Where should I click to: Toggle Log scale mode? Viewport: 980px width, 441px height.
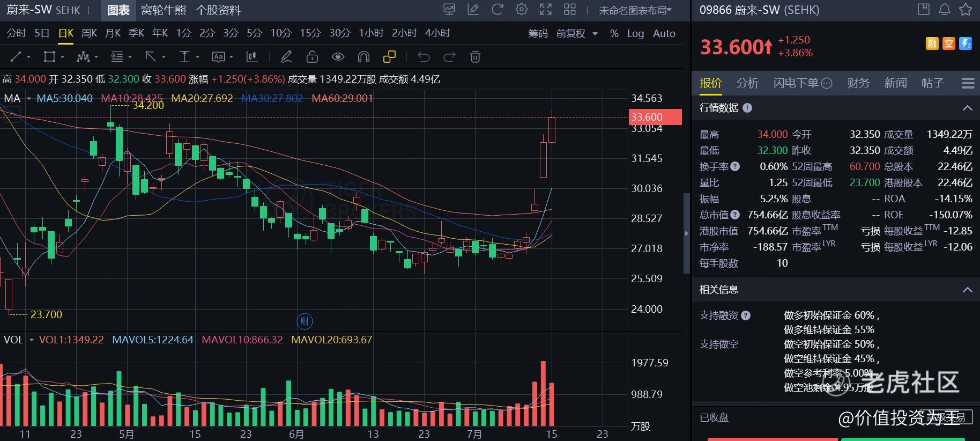(x=635, y=33)
